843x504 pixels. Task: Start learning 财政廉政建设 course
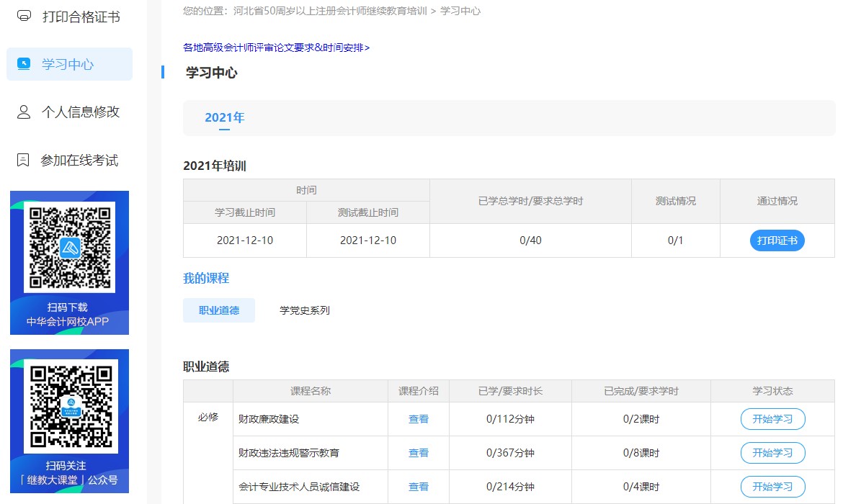tap(772, 418)
